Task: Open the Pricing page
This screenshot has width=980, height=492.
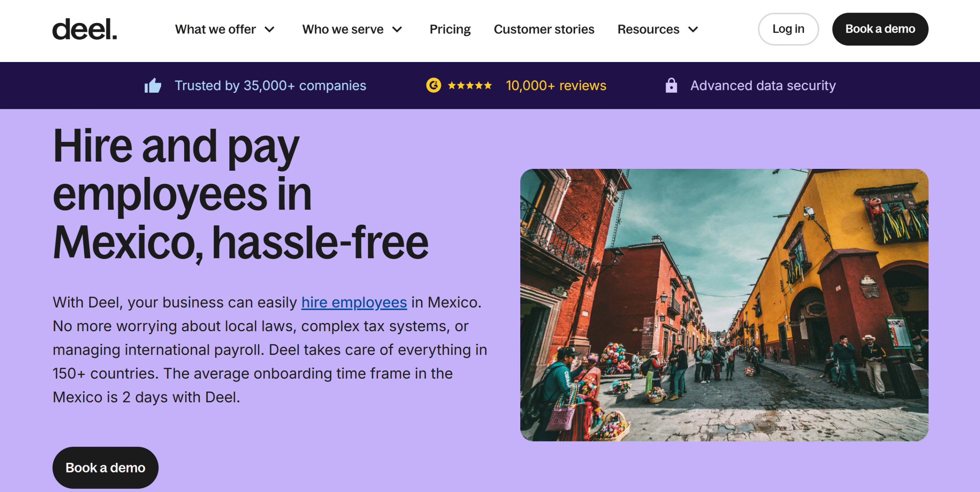Action: pos(450,29)
